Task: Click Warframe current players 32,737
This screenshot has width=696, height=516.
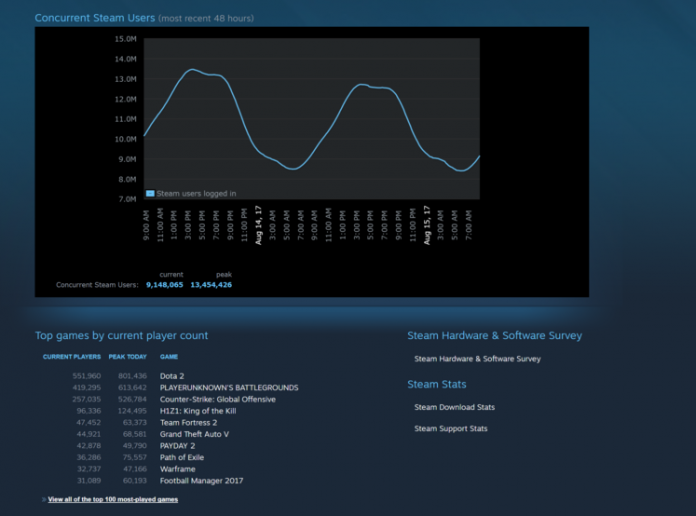Action: coord(89,469)
